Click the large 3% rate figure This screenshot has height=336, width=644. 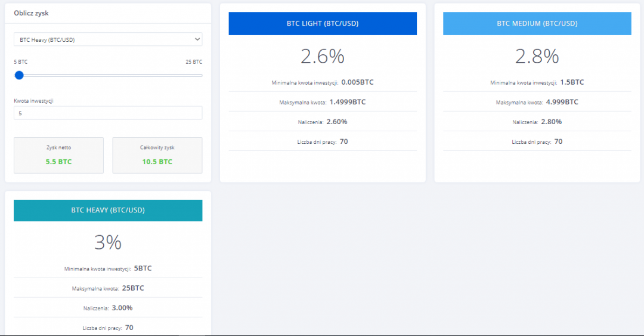pyautogui.click(x=108, y=242)
